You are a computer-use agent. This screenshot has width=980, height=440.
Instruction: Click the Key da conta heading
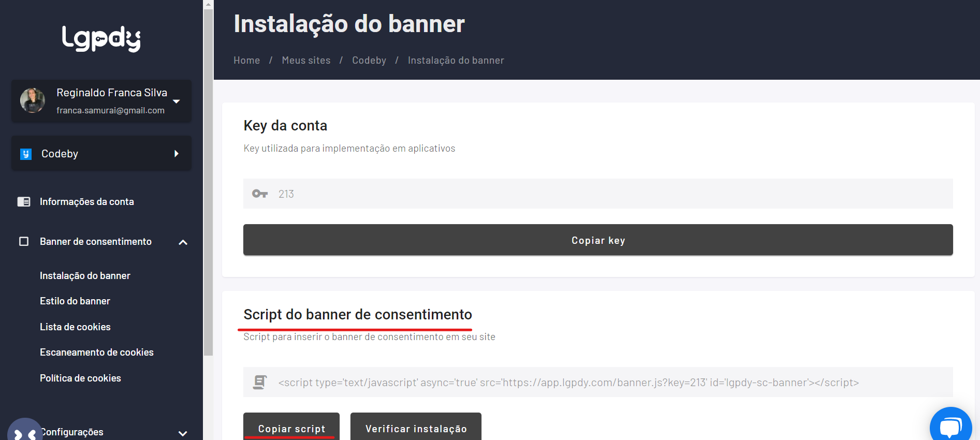(x=285, y=126)
